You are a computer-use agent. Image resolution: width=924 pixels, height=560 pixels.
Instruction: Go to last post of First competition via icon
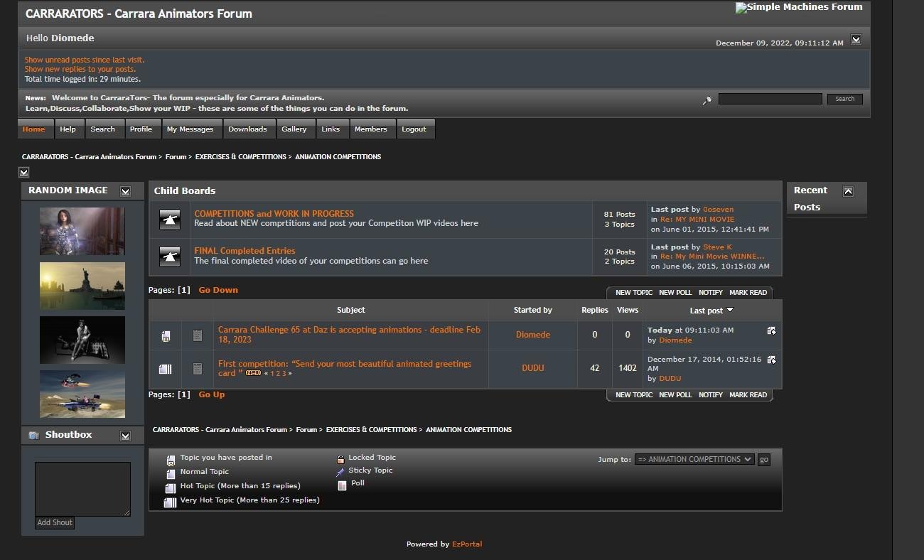[x=771, y=360]
